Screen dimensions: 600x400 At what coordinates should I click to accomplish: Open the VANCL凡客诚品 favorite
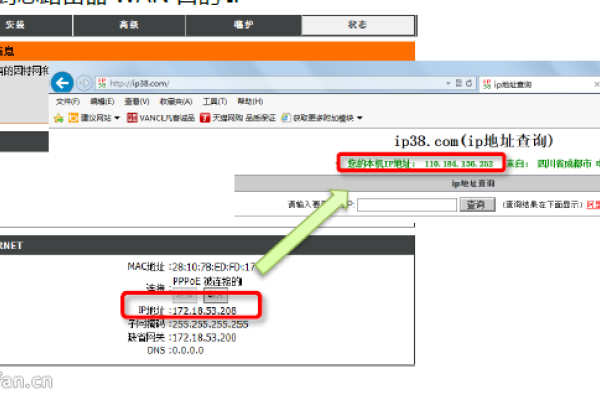pos(161,118)
